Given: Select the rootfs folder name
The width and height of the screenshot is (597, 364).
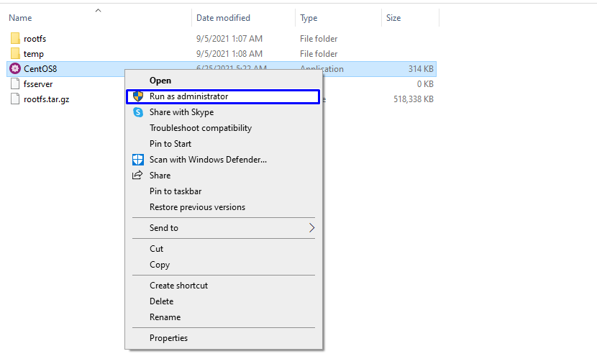Looking at the screenshot, I should coord(35,39).
